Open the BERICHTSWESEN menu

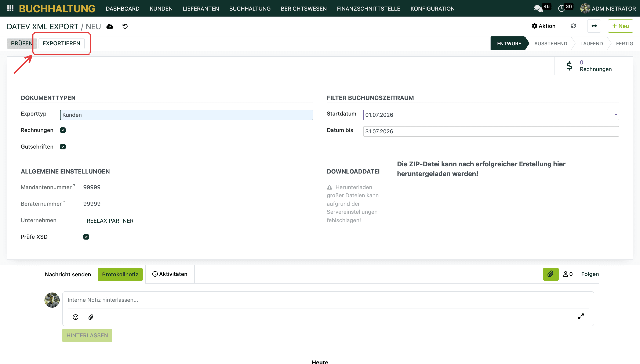click(304, 8)
